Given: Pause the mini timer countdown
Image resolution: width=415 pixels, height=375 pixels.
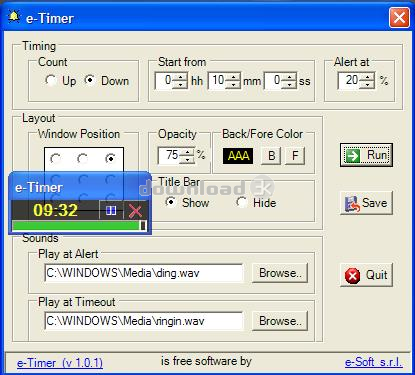Looking at the screenshot, I should (111, 210).
